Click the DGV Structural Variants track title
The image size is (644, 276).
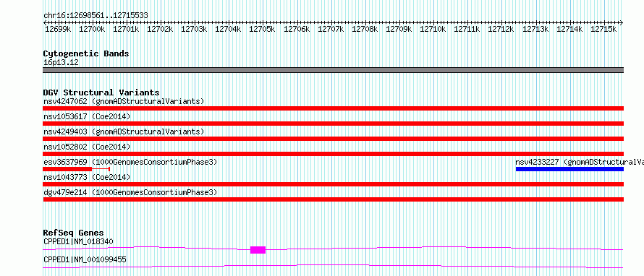click(101, 92)
